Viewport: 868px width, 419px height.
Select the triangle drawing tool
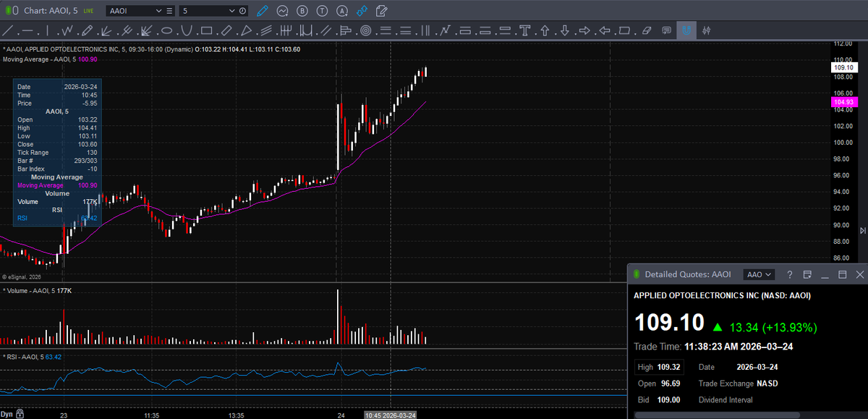[x=246, y=30]
